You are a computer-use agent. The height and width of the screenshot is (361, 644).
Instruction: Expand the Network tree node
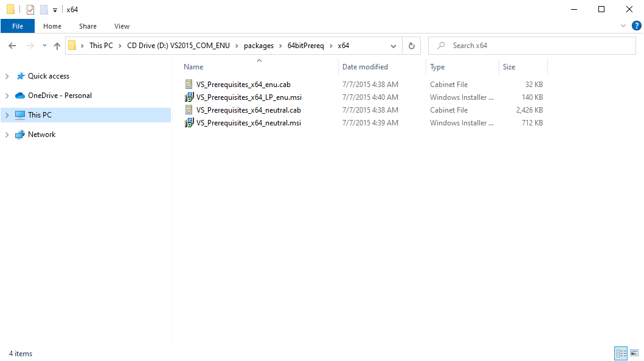point(7,135)
